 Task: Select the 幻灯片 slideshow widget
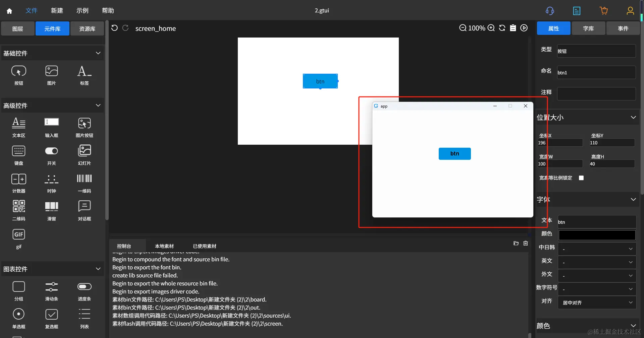(85, 155)
